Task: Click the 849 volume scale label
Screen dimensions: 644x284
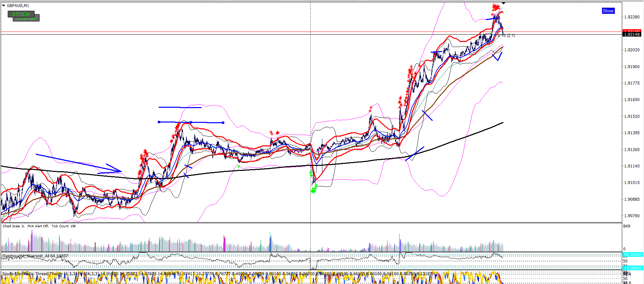Action: click(x=627, y=226)
